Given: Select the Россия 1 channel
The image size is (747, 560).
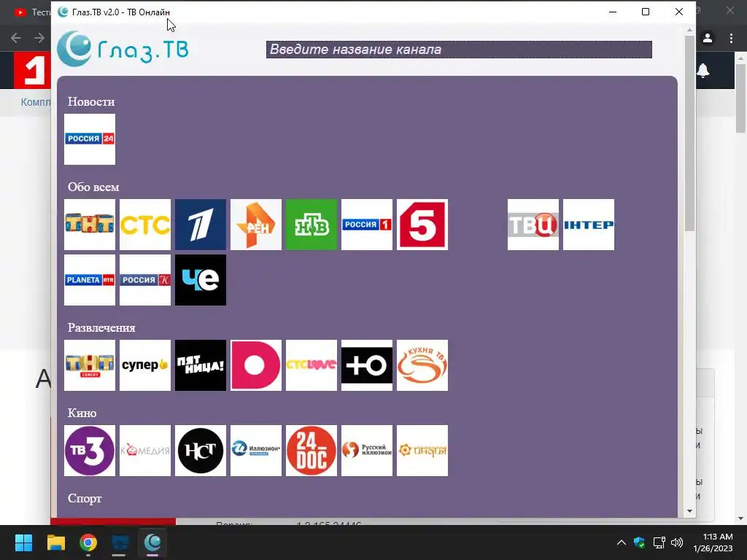Looking at the screenshot, I should coord(367,225).
